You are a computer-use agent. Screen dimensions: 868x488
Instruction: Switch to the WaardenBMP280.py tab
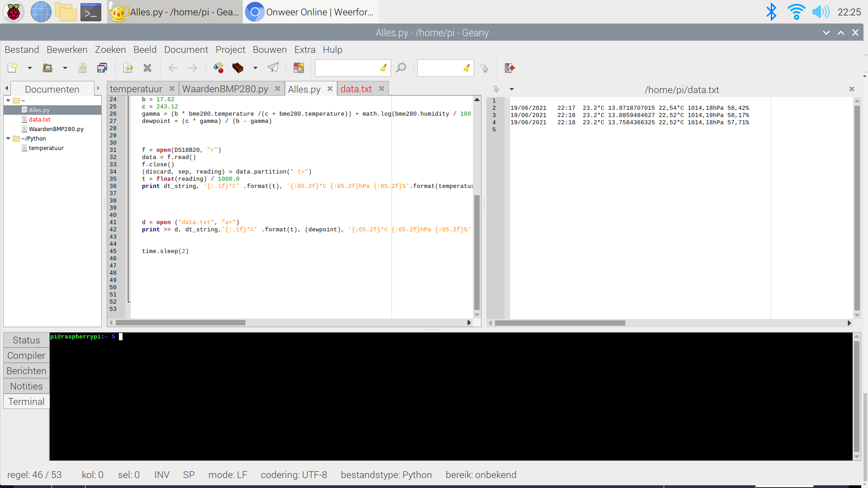pyautogui.click(x=225, y=89)
